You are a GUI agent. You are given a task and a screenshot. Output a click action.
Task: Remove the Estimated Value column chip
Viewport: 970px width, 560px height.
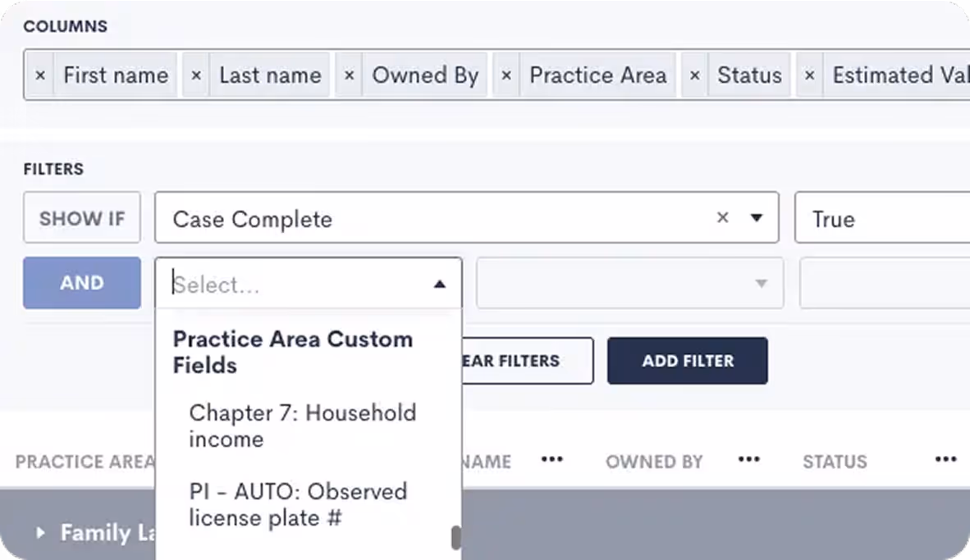(809, 75)
